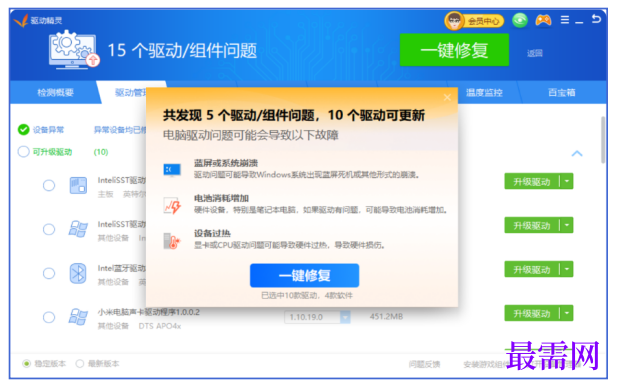This screenshot has height=387, width=618.
Task: Click the DTS APO4x device label
Action: coord(160,326)
